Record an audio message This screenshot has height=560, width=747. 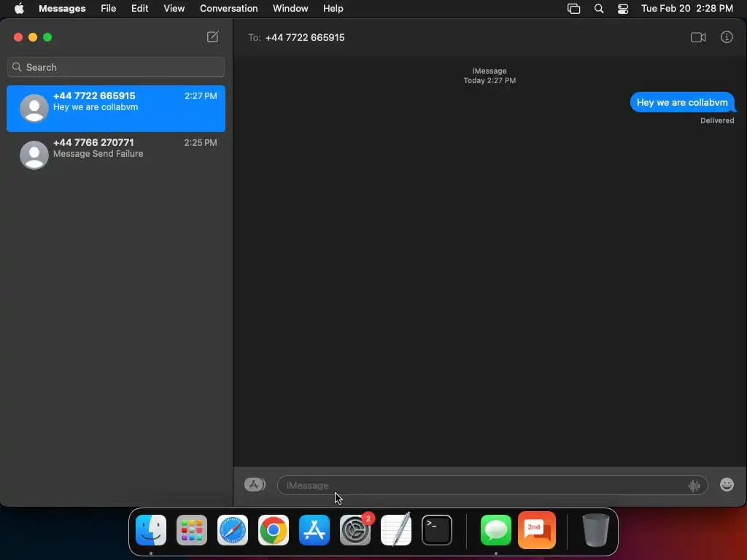coord(694,485)
